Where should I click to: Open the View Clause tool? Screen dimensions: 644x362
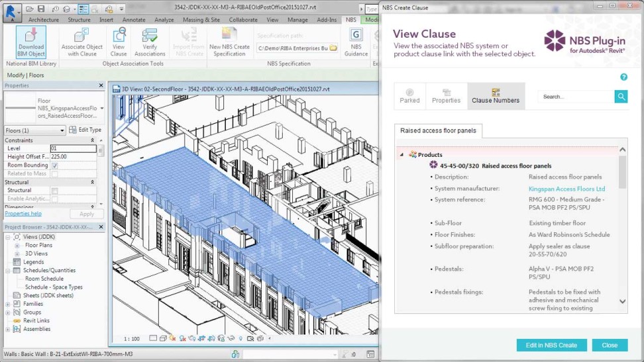pos(119,42)
